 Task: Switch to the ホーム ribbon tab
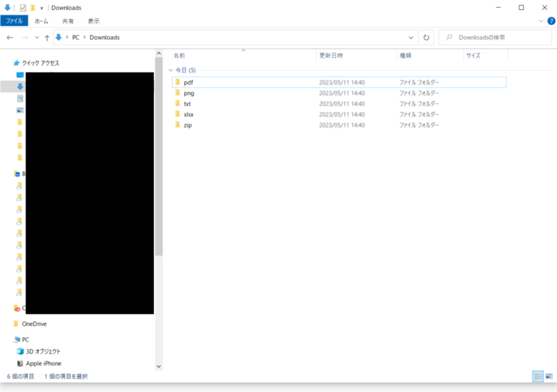[41, 21]
